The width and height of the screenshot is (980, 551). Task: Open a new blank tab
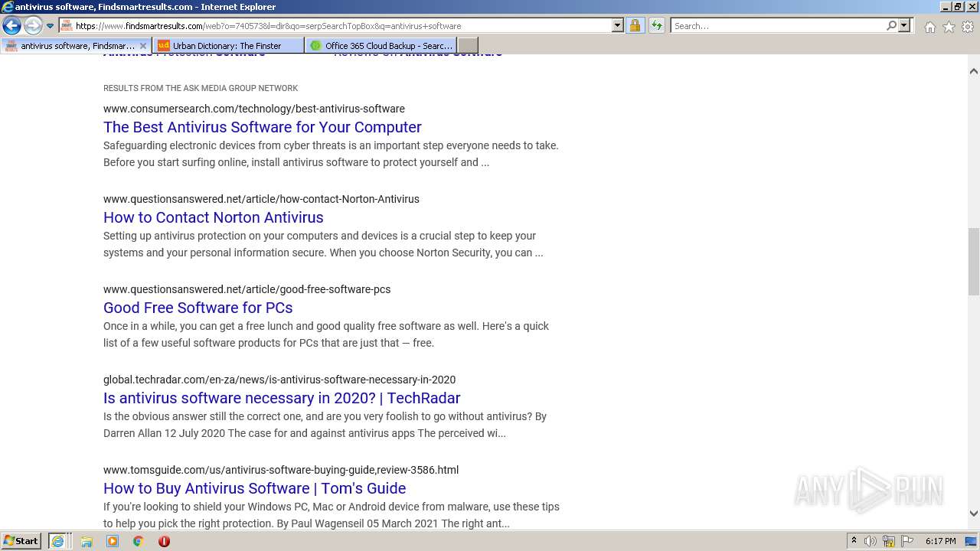coord(468,46)
